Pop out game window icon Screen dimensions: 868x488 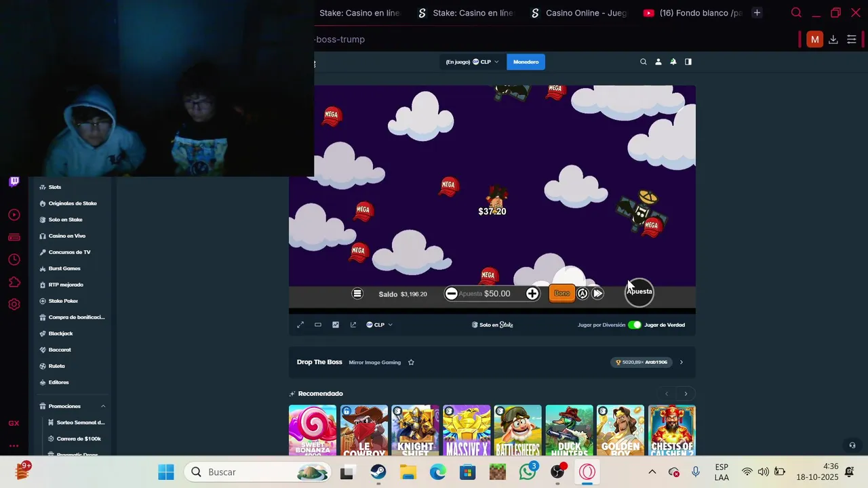pyautogui.click(x=353, y=325)
